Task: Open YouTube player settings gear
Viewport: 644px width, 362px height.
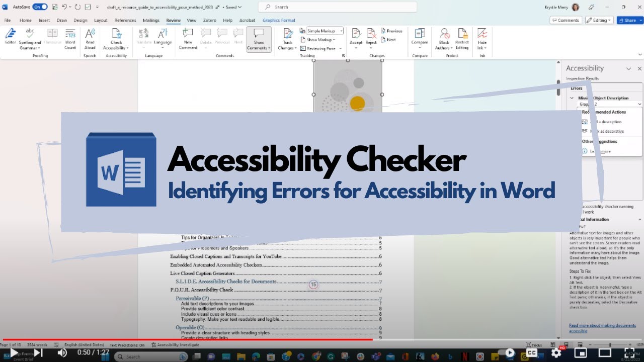Action: tap(556, 353)
